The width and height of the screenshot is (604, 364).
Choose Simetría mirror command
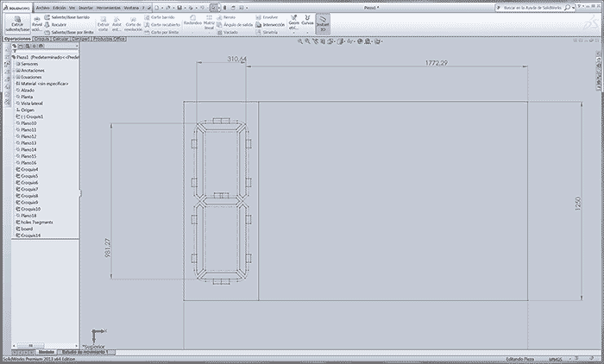[267, 33]
